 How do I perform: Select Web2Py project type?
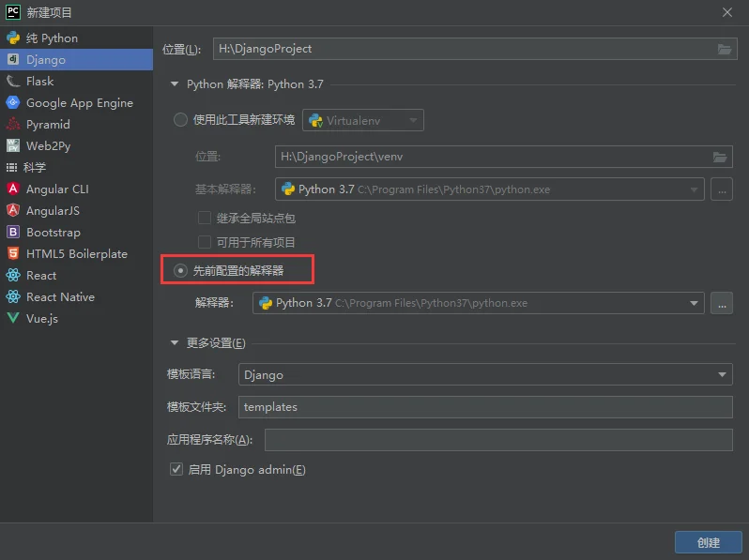(76, 145)
